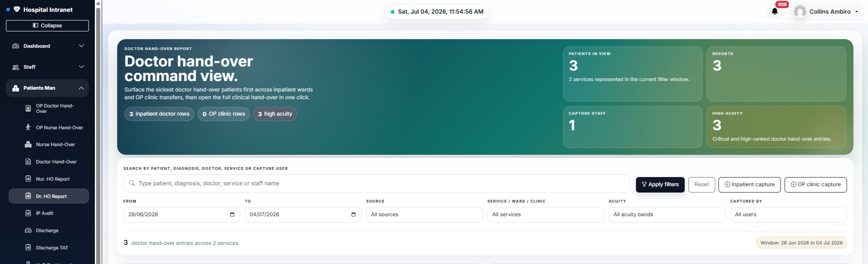The height and width of the screenshot is (264, 868).
Task: Select Dr. HO Report menu item
Action: pyautogui.click(x=49, y=196)
